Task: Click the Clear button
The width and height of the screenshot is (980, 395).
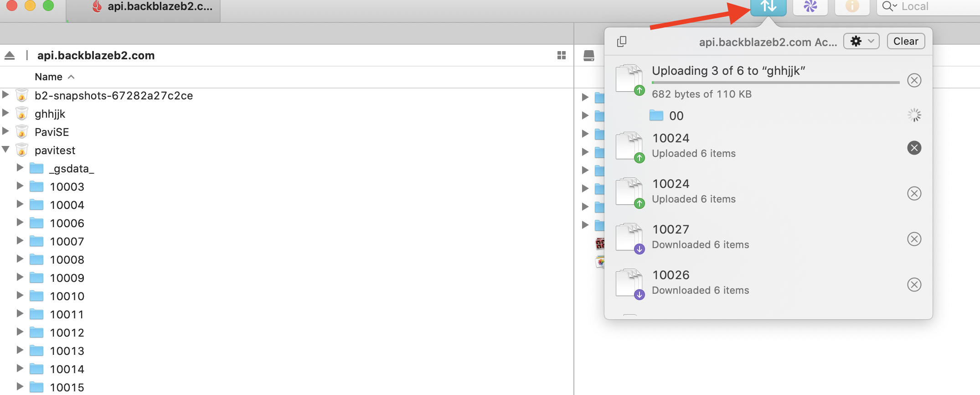Action: click(906, 41)
